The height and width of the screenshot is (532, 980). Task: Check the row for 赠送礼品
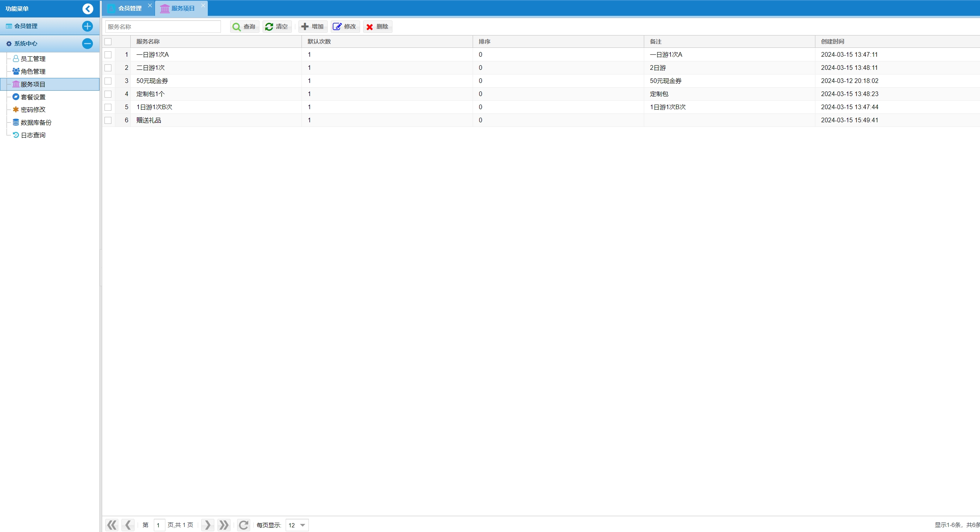[x=108, y=120]
